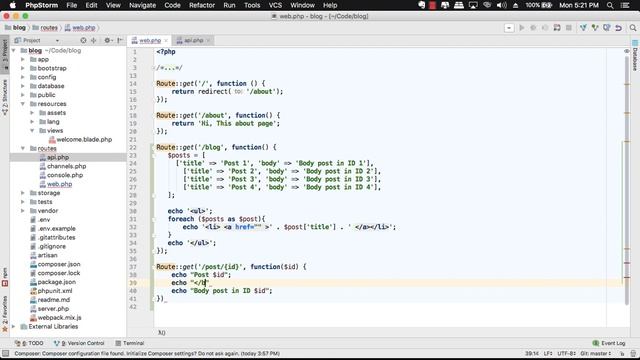This screenshot has width=640, height=360.
Task: Click the collapse all icon in Project panel
Action: 93,40
